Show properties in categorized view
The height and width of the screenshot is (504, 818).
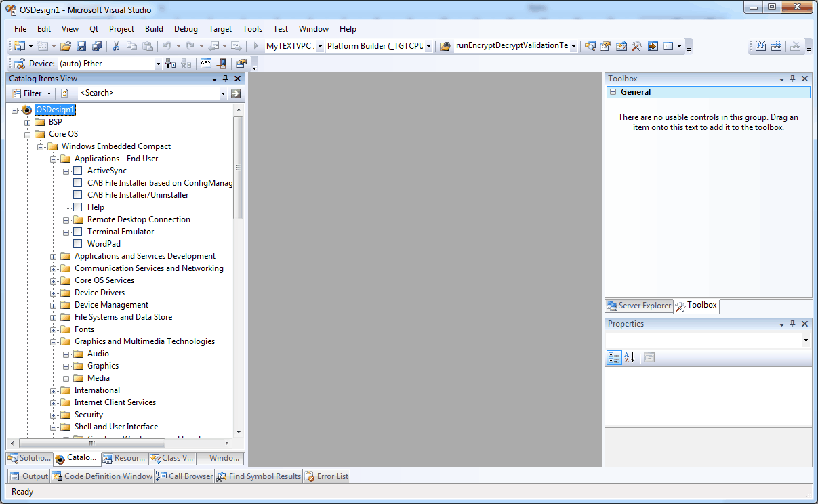click(614, 358)
